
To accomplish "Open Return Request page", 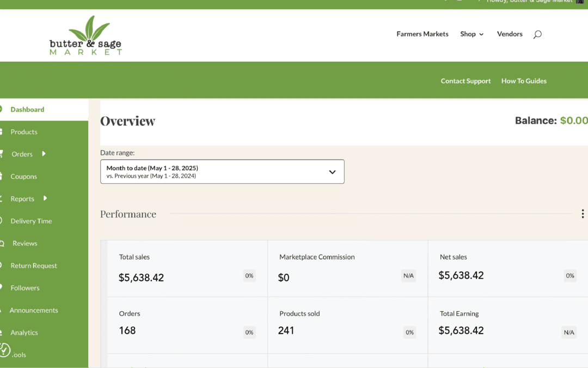I will pos(34,266).
